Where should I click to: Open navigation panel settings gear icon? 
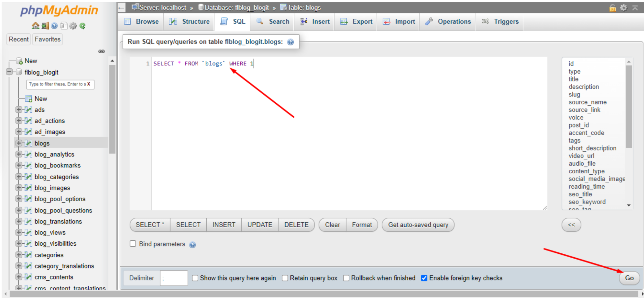73,26
